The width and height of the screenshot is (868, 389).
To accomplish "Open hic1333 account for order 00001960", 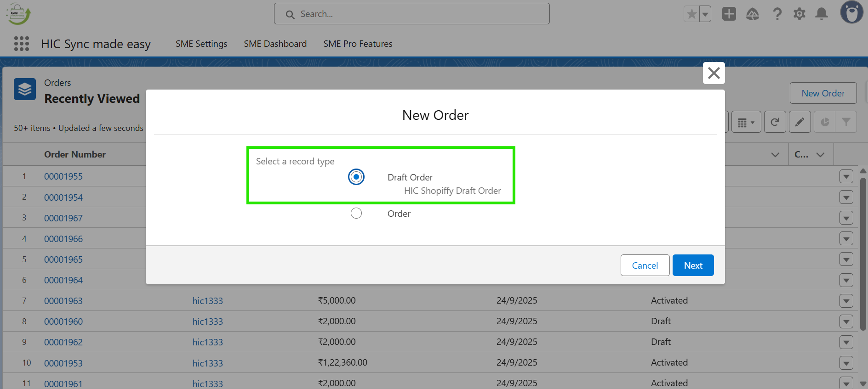I will 208,321.
